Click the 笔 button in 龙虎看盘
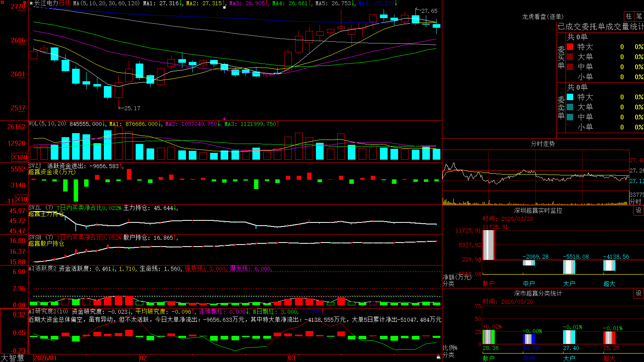Viewport: 644px width, 362px height. click(x=639, y=16)
